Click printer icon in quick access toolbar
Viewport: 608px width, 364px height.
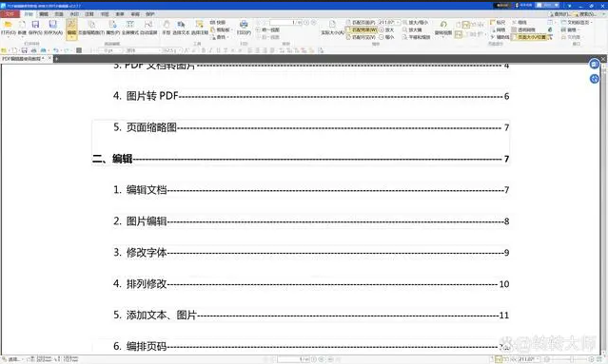pos(33,50)
